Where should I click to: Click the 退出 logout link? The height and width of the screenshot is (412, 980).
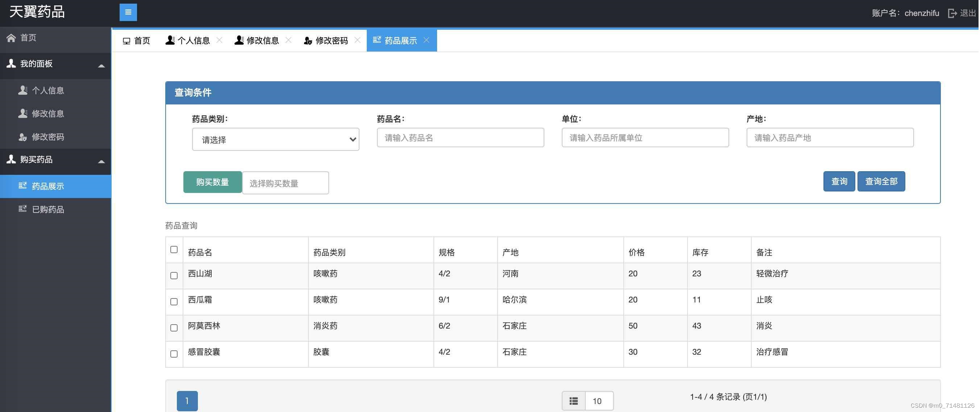click(967, 13)
